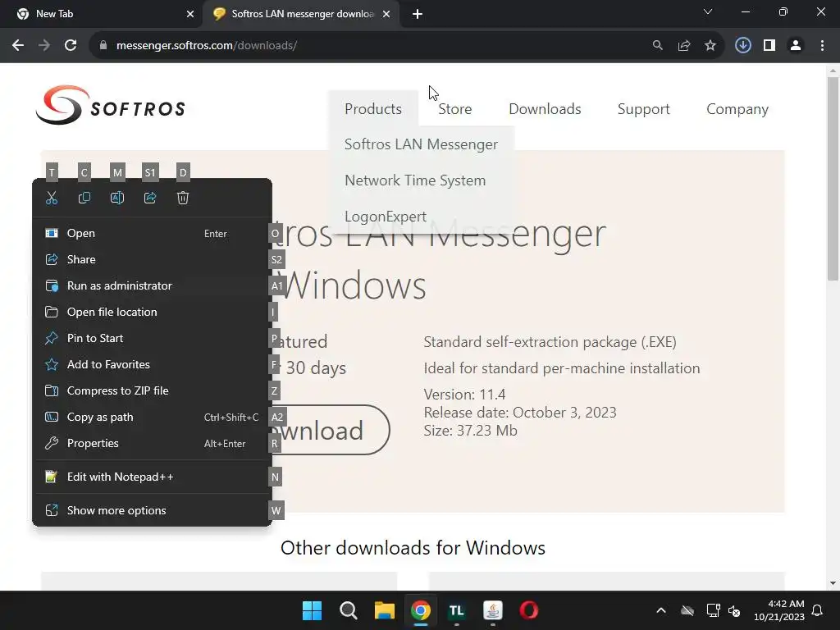Select Run as administrator
Viewport: 840px width, 630px height.
coord(152,286)
